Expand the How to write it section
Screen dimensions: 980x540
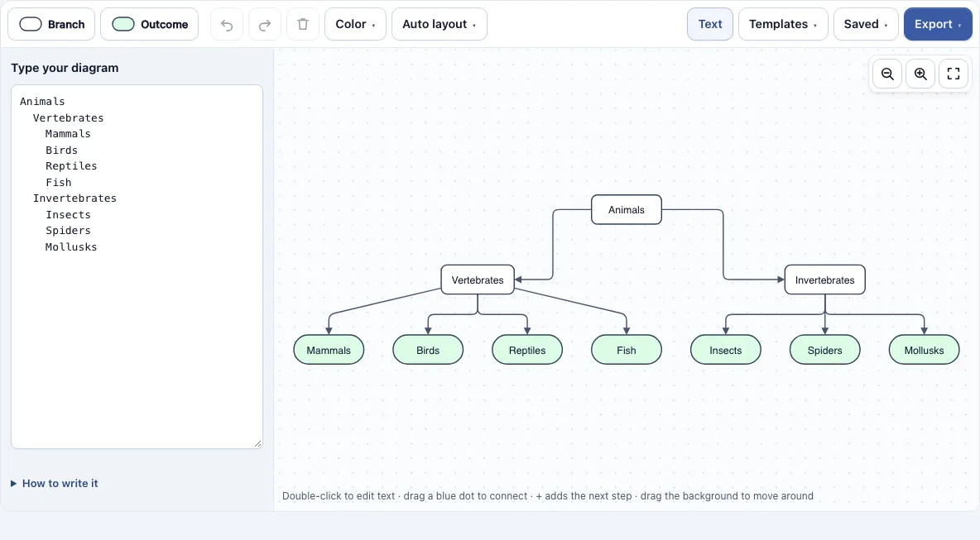[55, 483]
